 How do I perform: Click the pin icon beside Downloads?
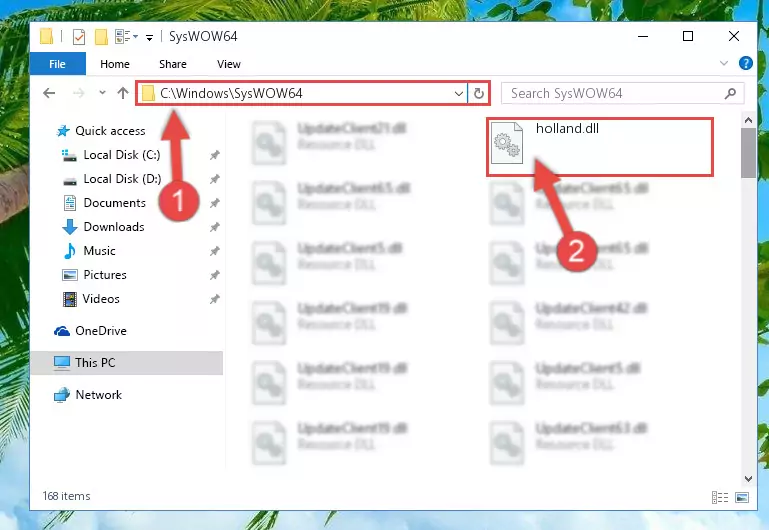[214, 227]
